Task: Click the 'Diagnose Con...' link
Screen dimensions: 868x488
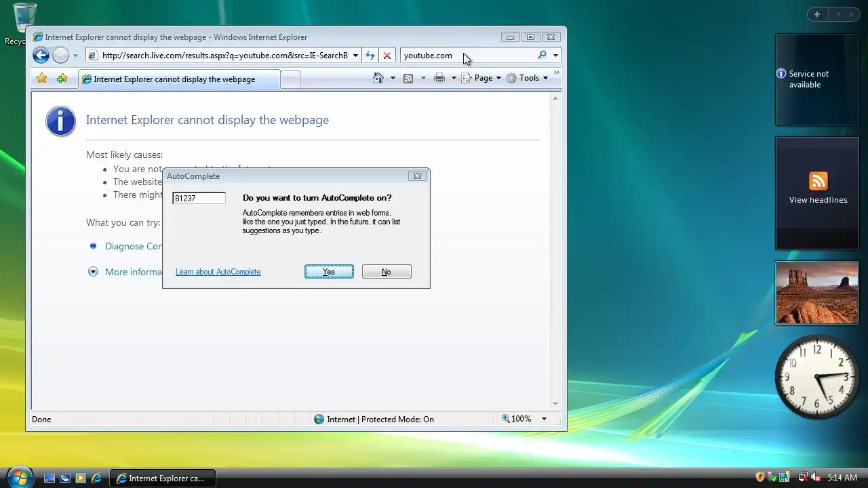Action: coord(134,246)
